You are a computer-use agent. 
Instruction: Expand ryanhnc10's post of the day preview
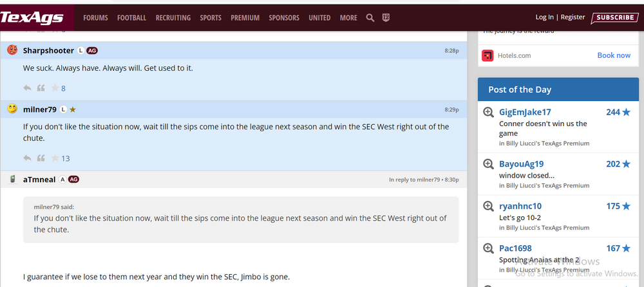489,207
